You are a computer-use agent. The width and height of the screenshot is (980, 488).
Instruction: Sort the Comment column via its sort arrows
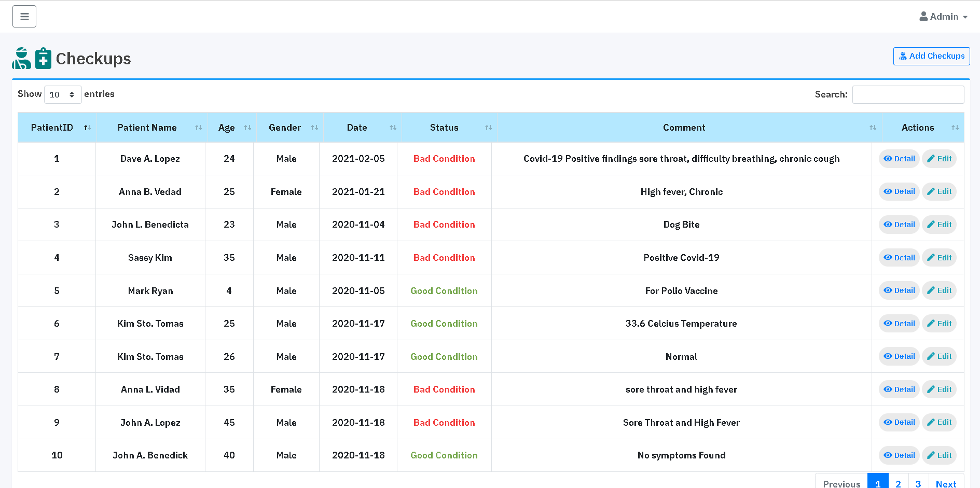(x=873, y=127)
